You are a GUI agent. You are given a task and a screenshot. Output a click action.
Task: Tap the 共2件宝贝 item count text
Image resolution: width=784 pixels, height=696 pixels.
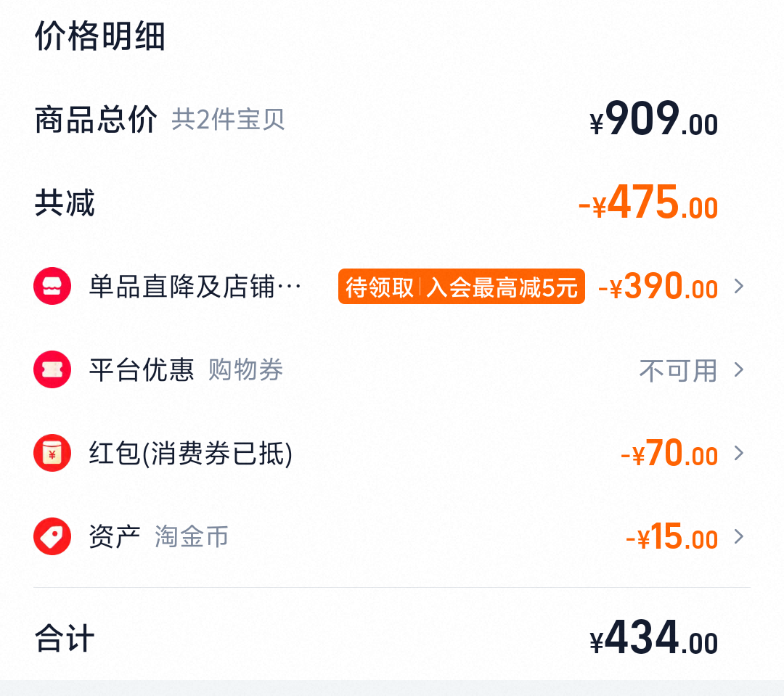228,120
